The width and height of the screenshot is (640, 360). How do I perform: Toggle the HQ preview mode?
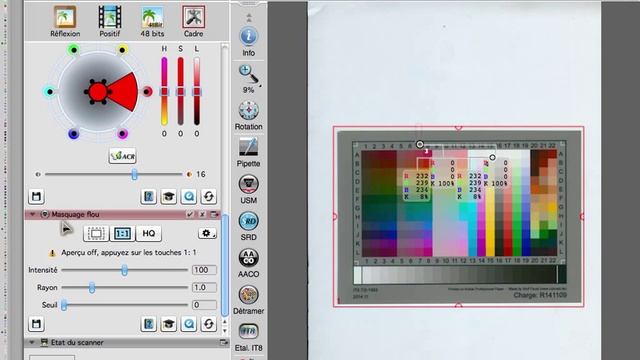pos(149,233)
